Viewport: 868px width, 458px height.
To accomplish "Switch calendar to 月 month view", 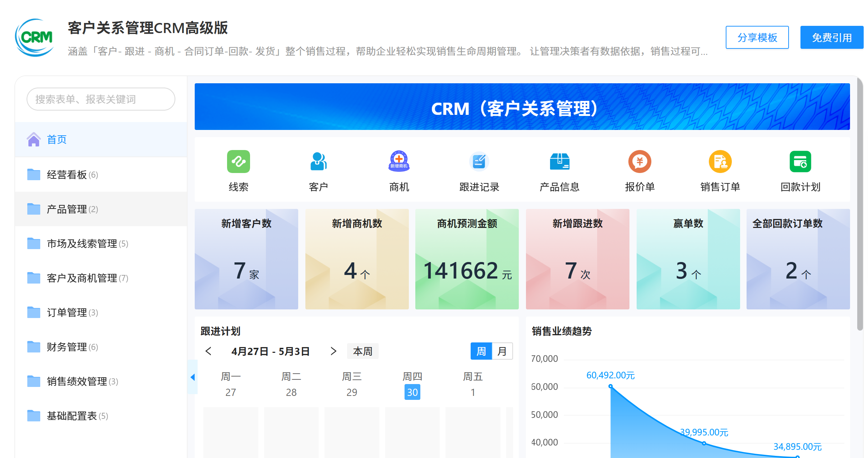I will (x=502, y=351).
